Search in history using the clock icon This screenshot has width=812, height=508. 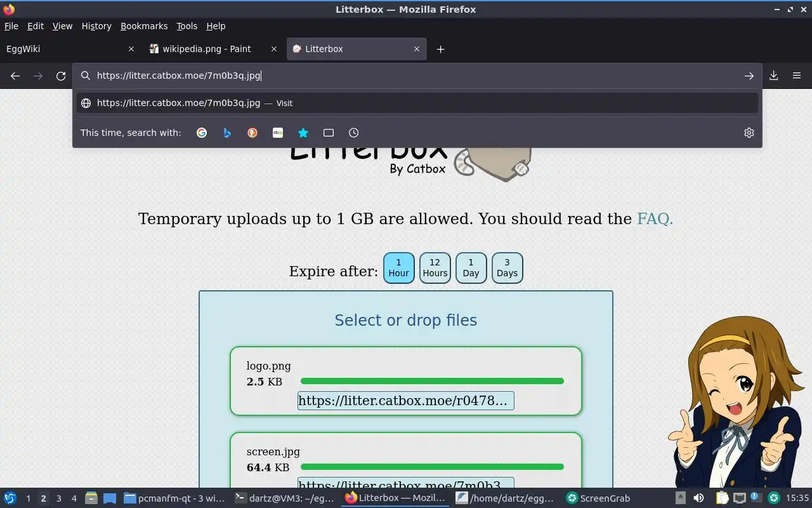click(x=354, y=133)
